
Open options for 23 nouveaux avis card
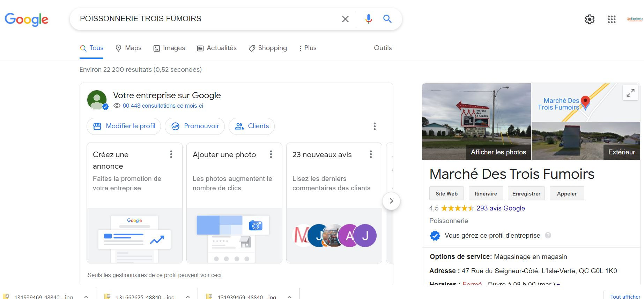point(371,154)
